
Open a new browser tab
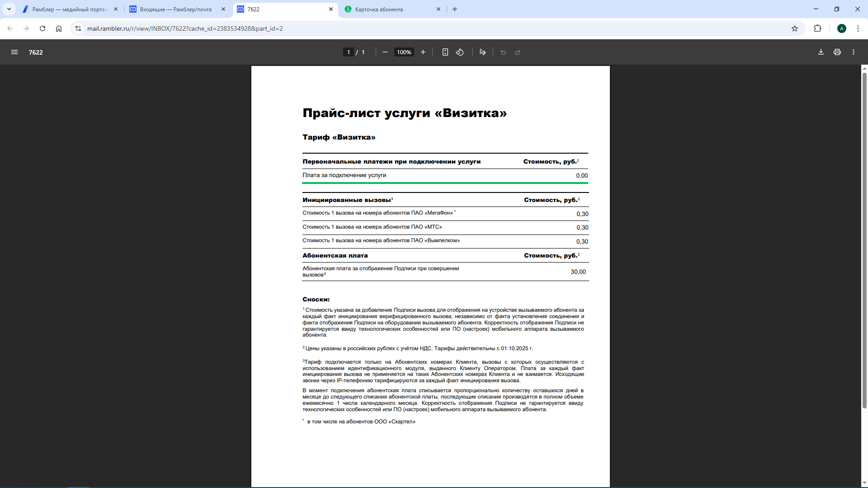(455, 9)
